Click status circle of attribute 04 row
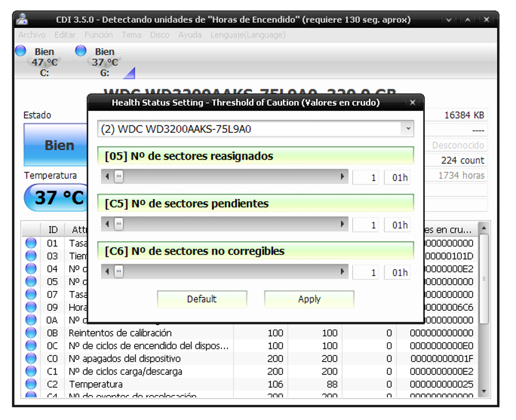The height and width of the screenshot is (420, 516). tap(31, 268)
